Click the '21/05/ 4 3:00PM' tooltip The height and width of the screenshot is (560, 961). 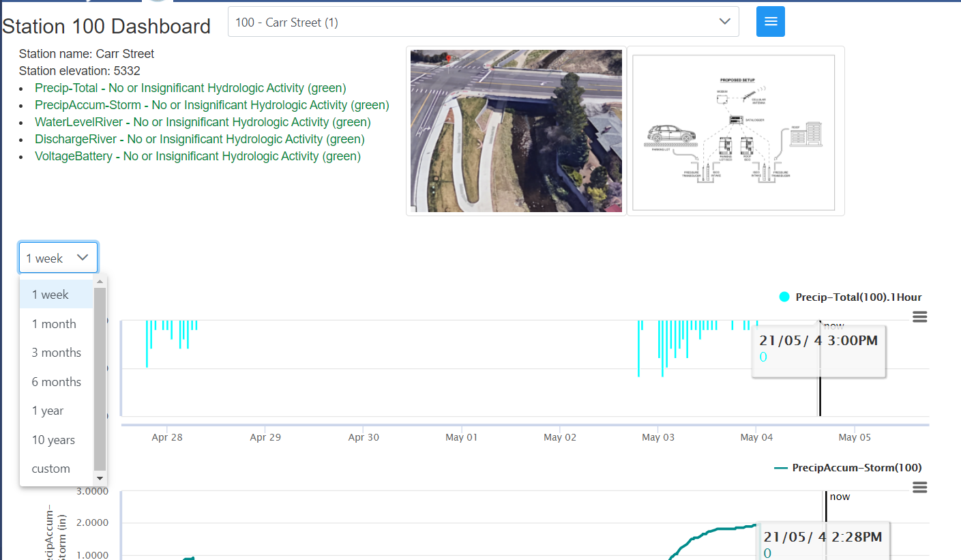click(x=818, y=352)
